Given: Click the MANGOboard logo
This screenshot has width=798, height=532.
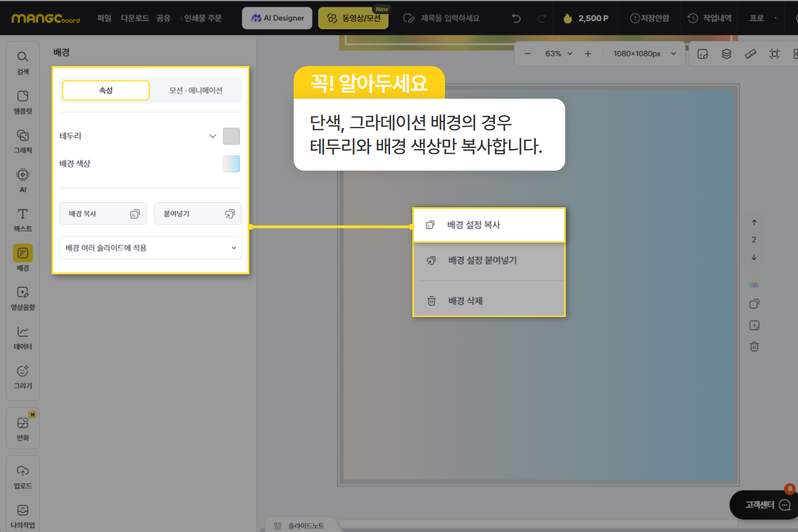Looking at the screenshot, I should pos(45,18).
